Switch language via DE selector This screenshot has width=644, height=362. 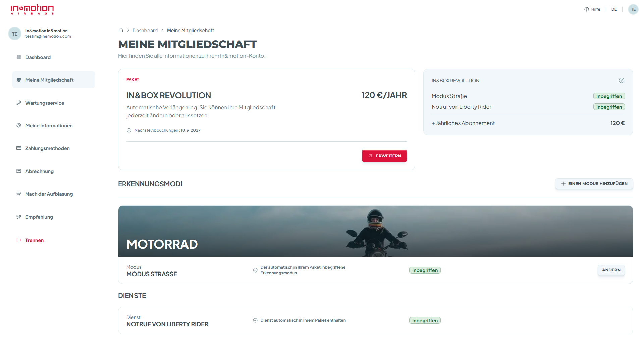[614, 9]
